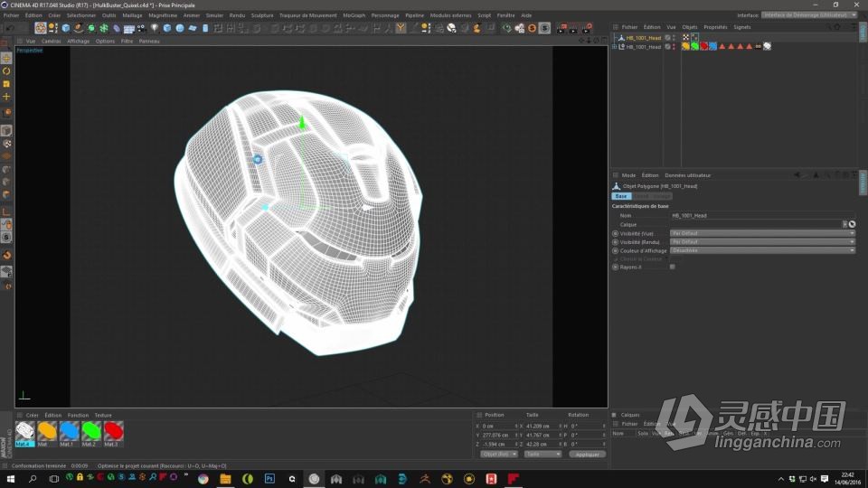868x488 pixels.
Task: Open the MoGraph menu
Action: point(354,15)
